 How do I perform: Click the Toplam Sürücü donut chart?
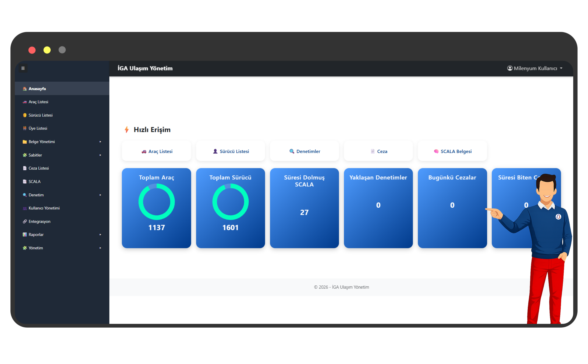tap(230, 202)
